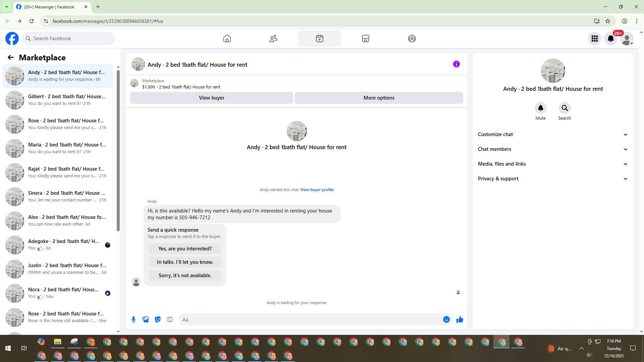This screenshot has height=362, width=644.
Task: Open the Video tab icon
Action: point(319,39)
